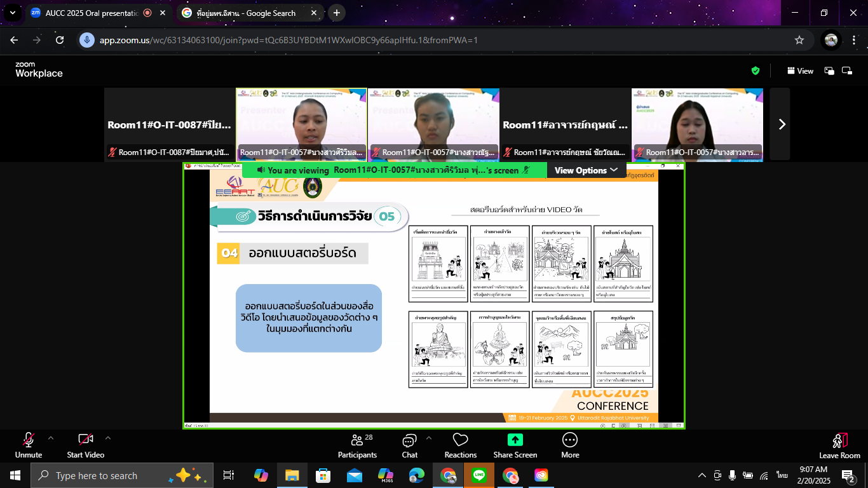Viewport: 868px width, 488px height.
Task: Open the Chrome profile avatar
Action: click(x=831, y=40)
